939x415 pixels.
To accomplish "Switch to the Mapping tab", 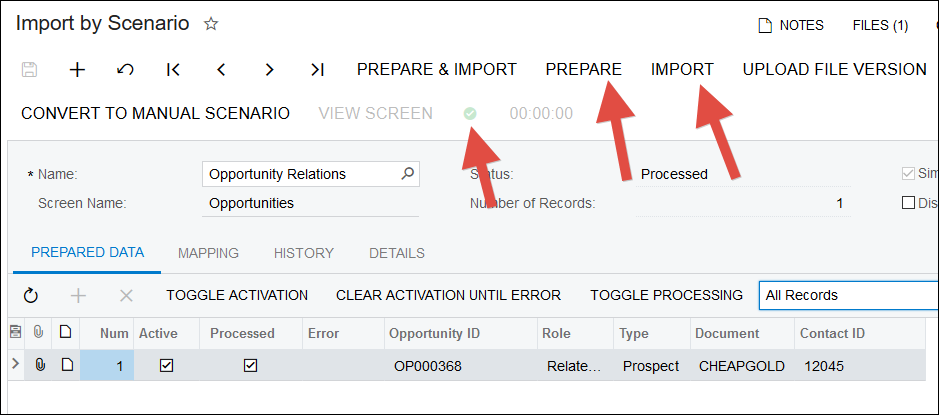I will point(208,253).
